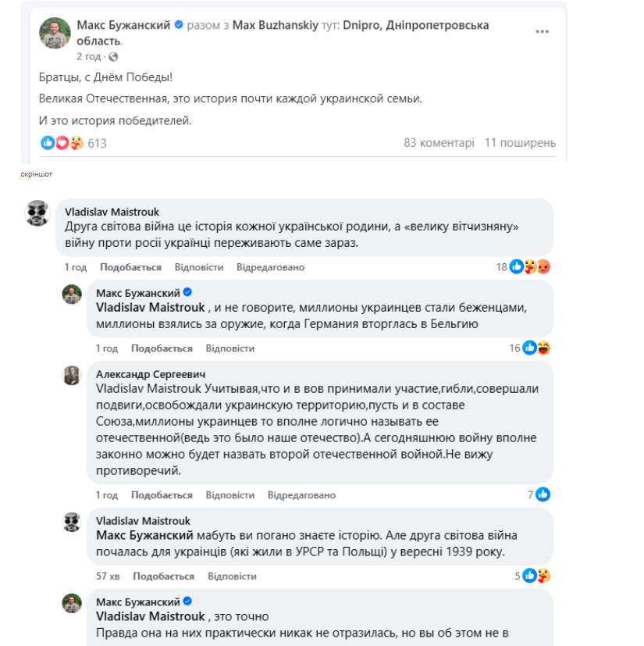Like Vladislav Maistrouk's first comment
644x646 pixels.
130,267
